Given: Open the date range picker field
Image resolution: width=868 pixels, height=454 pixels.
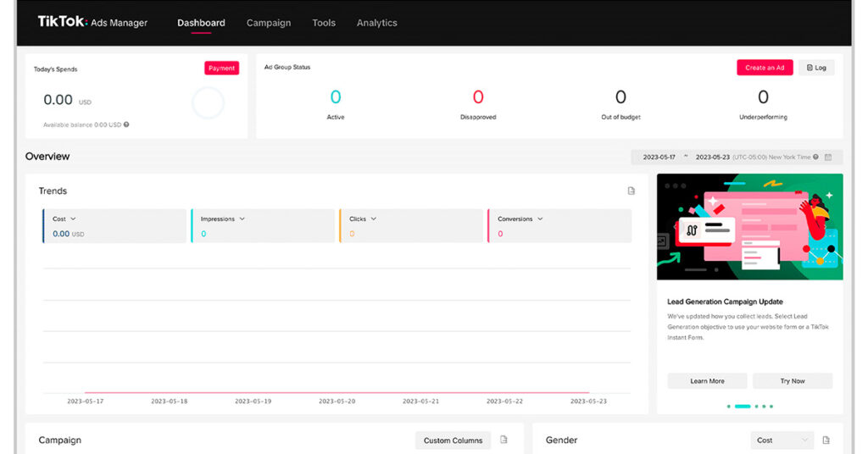Looking at the screenshot, I should [x=737, y=157].
